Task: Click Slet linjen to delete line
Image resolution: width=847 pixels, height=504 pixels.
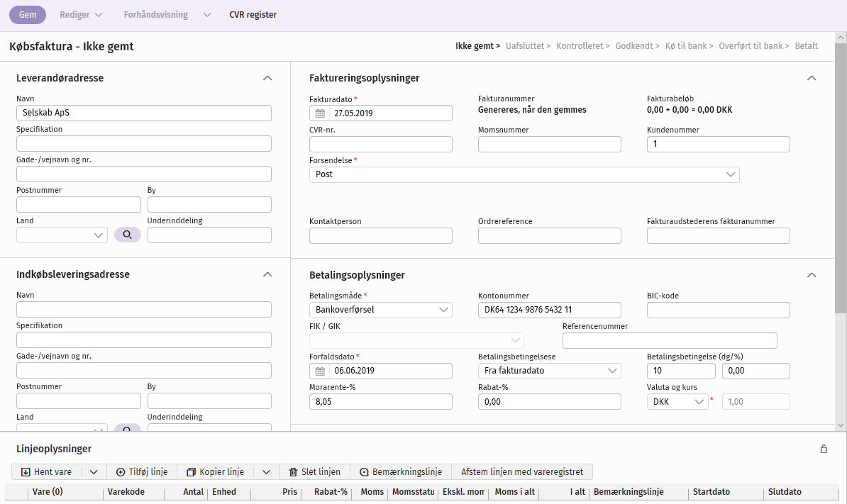Action: [315, 472]
